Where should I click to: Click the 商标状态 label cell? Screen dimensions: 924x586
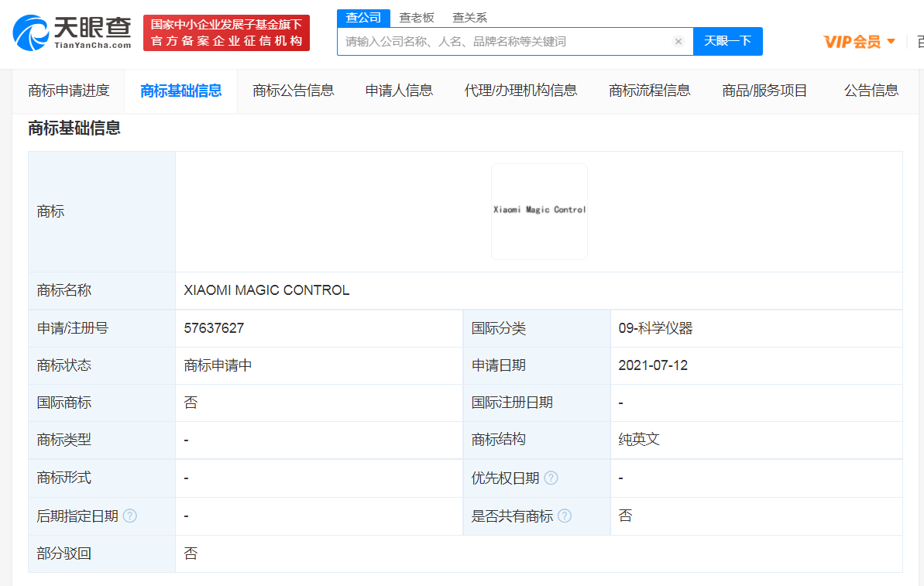pyautogui.click(x=102, y=365)
